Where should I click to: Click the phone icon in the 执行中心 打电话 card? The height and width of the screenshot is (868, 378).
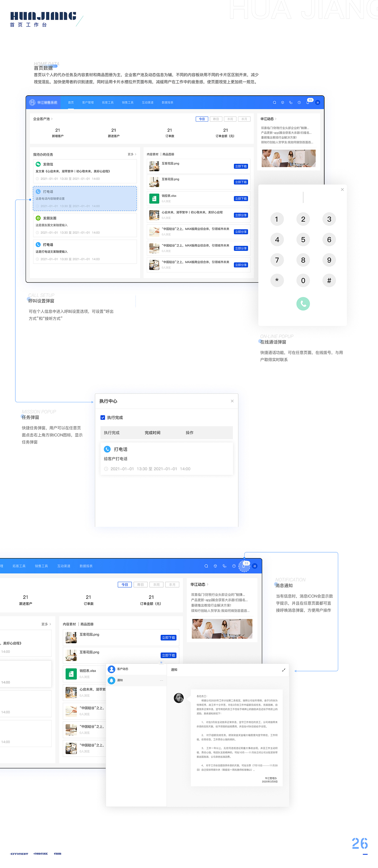coord(107,449)
